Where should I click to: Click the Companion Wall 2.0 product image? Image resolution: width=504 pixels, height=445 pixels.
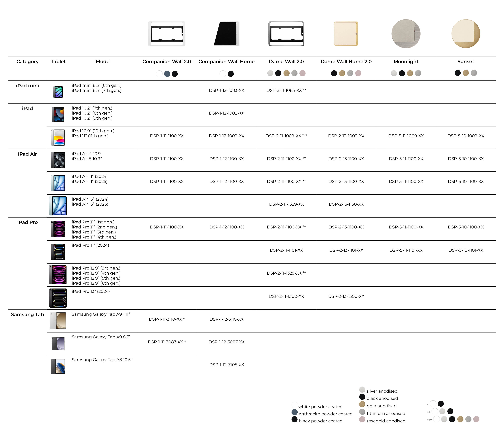(x=167, y=34)
